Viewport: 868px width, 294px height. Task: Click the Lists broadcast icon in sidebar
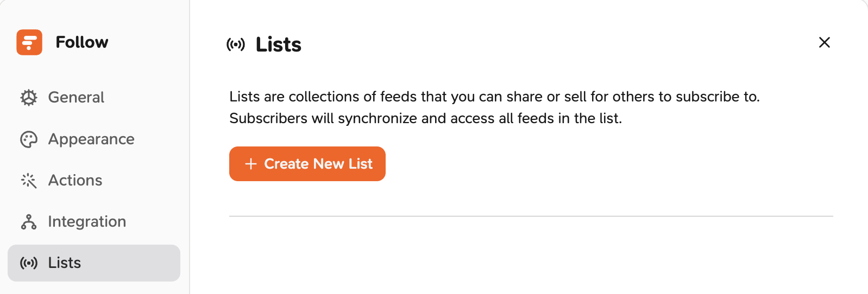[x=29, y=263]
